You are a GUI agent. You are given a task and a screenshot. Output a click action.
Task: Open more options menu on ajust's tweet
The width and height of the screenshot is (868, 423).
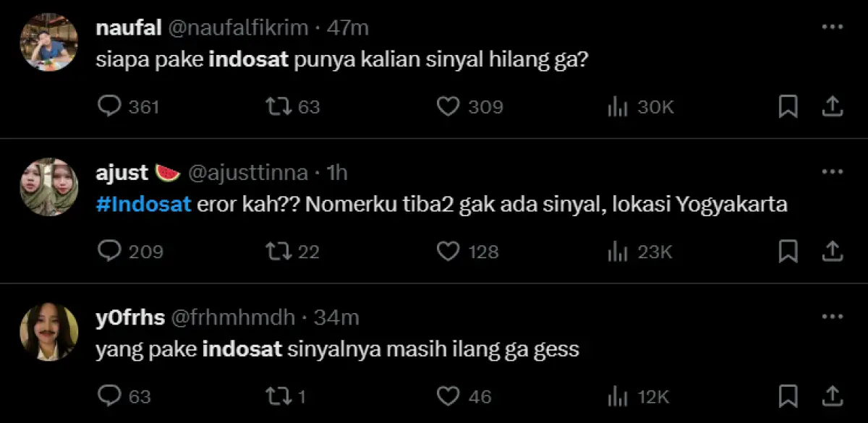coord(830,170)
